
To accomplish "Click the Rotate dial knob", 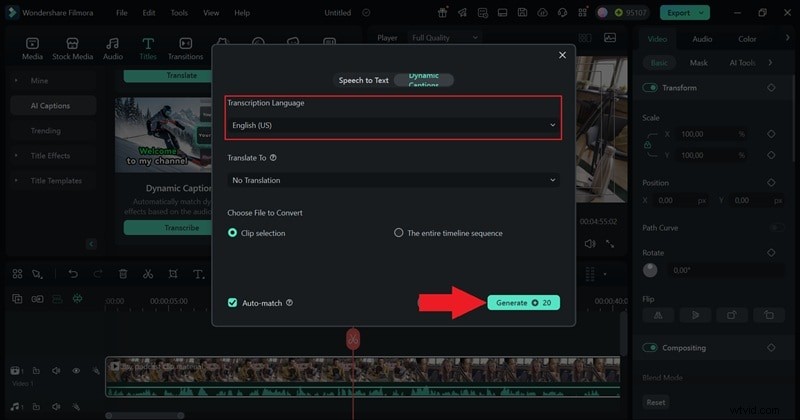I will coord(650,270).
